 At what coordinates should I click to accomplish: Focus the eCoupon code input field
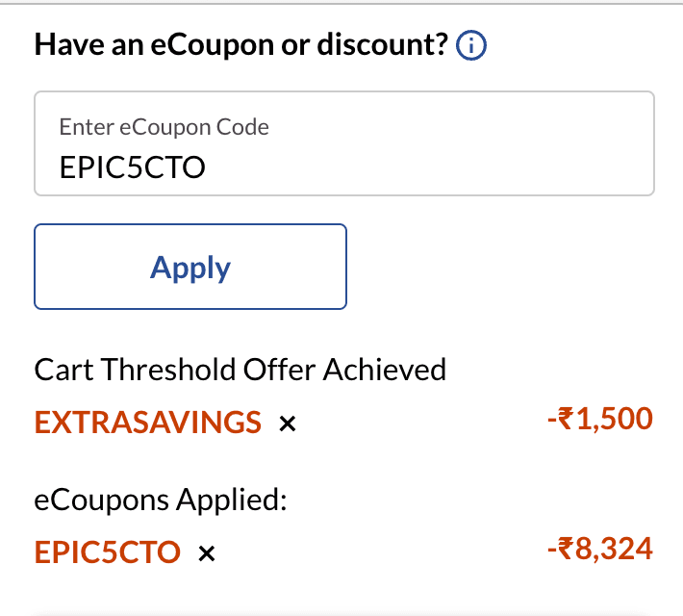344,144
